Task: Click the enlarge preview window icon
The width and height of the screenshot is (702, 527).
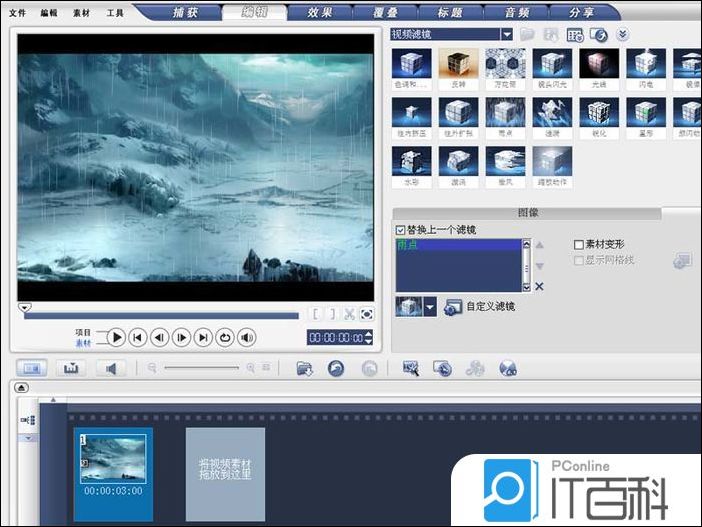Action: click(x=367, y=314)
